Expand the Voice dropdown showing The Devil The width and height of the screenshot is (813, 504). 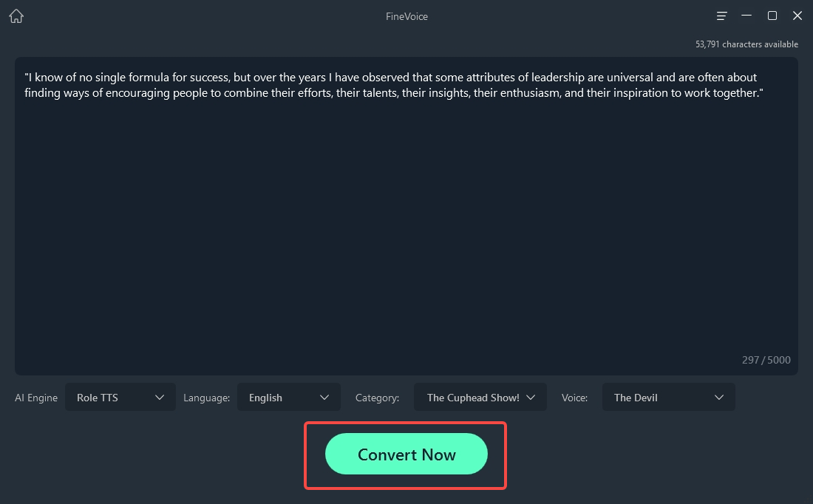(x=668, y=398)
